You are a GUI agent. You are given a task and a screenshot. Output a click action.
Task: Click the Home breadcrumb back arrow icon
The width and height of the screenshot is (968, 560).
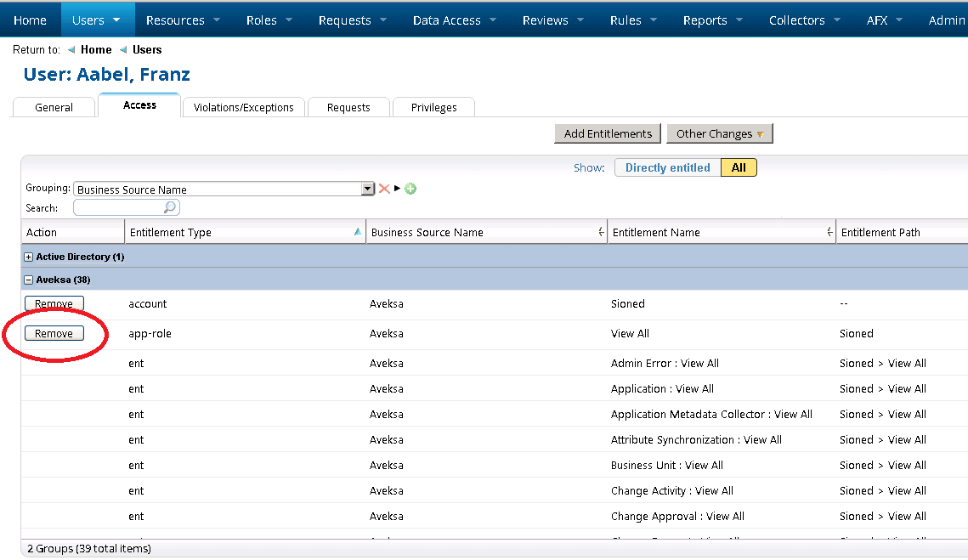pos(71,50)
